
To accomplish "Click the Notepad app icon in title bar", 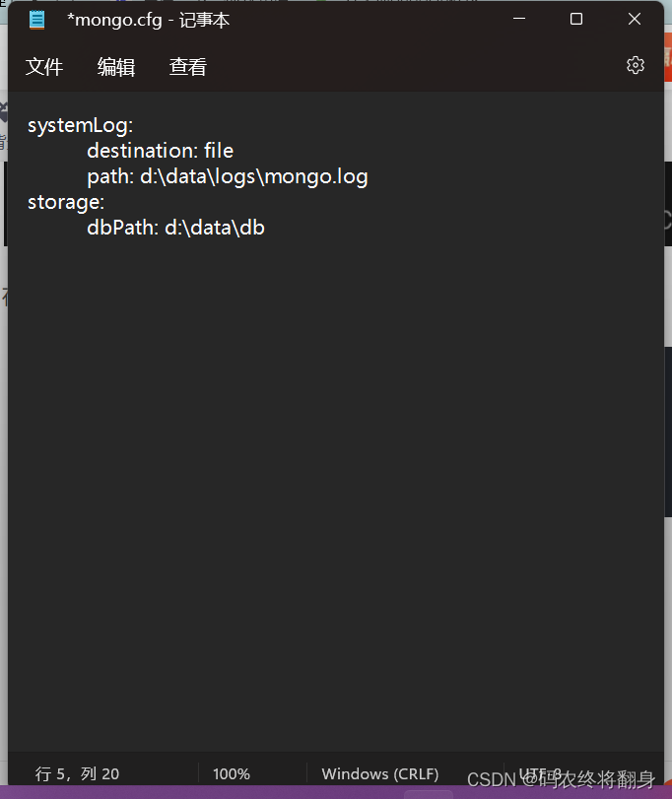I will (x=36, y=20).
